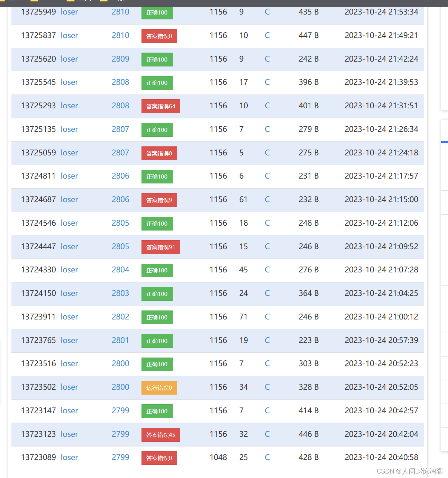Open problem 2810 in row 13725837

coord(120,35)
